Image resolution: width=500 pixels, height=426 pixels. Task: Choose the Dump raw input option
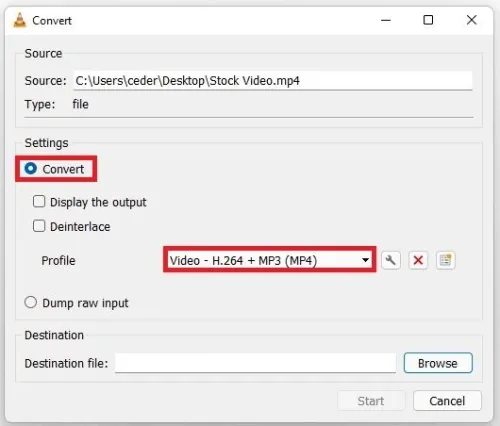[x=31, y=303]
